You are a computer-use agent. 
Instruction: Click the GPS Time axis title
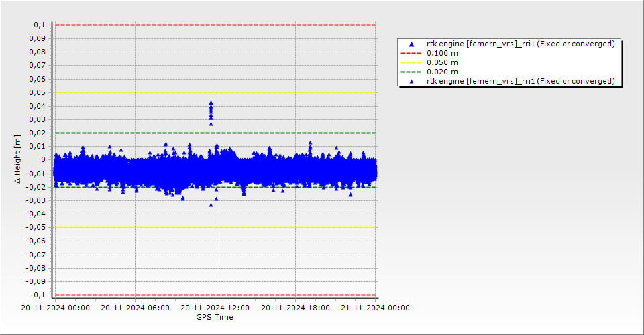coord(215,317)
